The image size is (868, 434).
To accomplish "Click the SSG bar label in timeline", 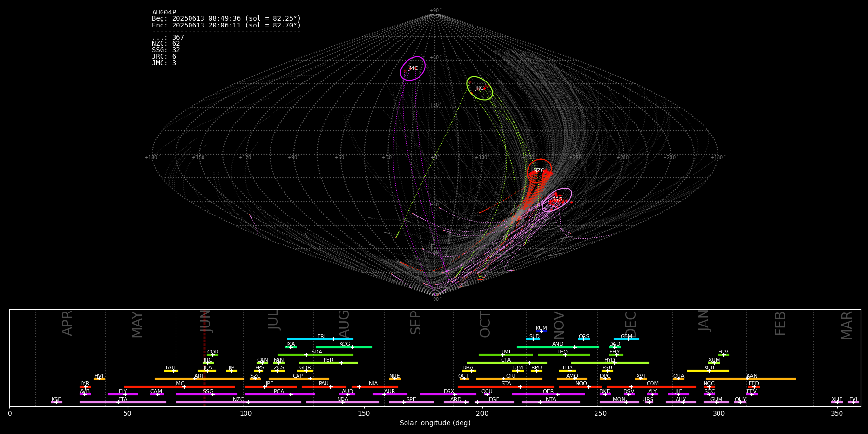I will tap(208, 392).
